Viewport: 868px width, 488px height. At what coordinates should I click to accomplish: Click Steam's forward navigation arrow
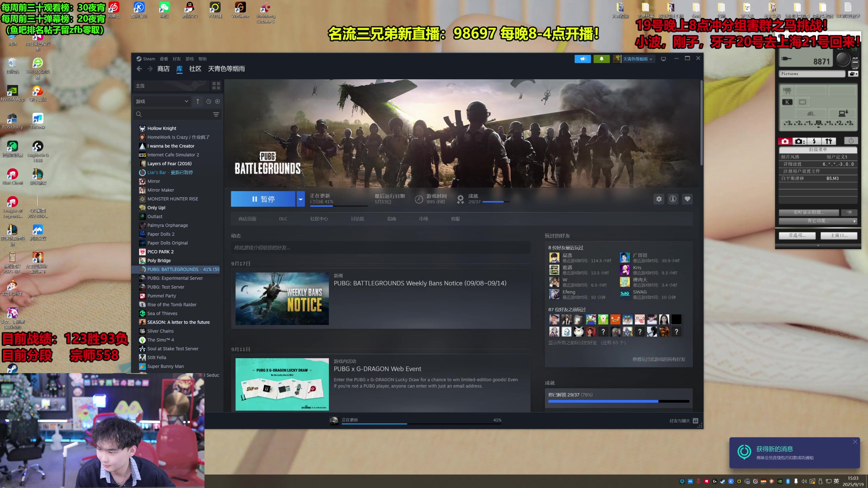[x=150, y=69]
